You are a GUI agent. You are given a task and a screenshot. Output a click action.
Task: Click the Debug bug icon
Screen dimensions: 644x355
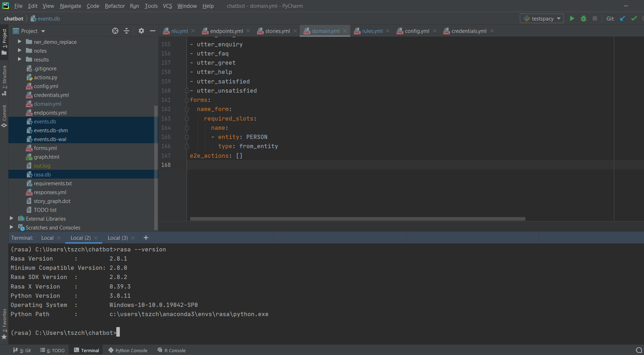[x=584, y=18]
